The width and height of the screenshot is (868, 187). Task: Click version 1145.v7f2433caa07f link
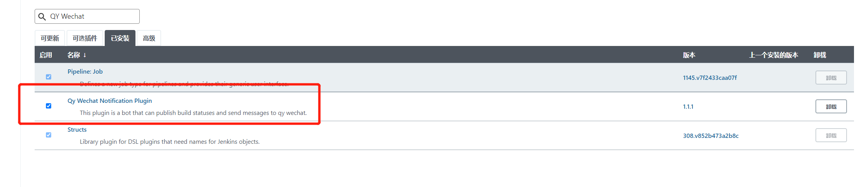710,78
